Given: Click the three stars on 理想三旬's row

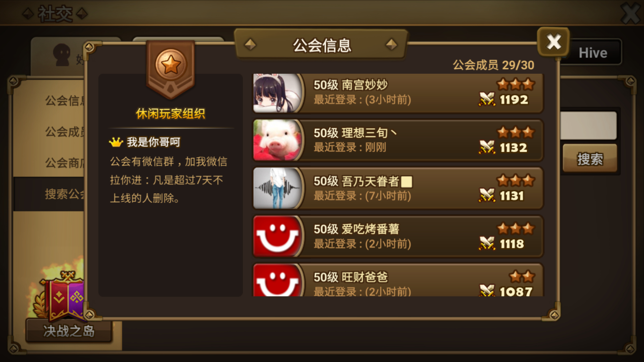Looking at the screenshot, I should pos(516,132).
